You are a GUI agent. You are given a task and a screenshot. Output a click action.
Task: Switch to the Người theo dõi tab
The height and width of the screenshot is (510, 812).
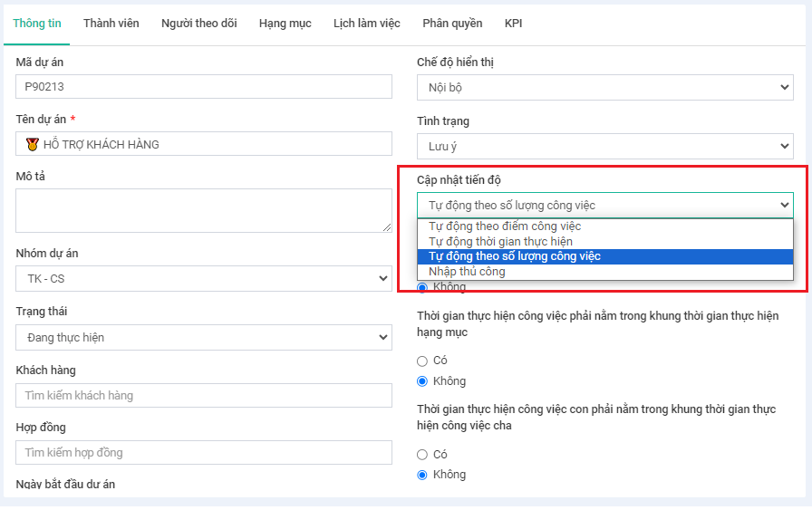tap(198, 24)
